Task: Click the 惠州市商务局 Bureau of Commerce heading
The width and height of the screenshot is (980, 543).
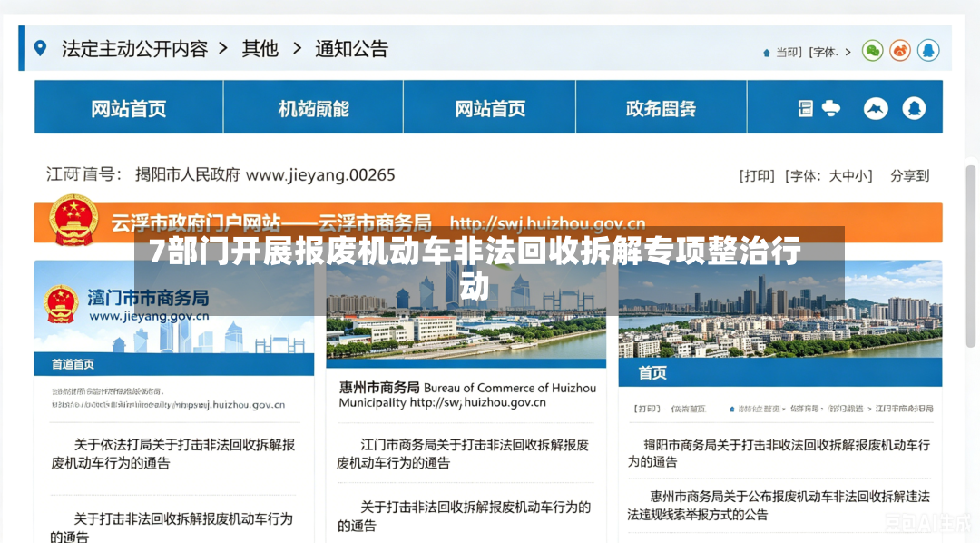Action: click(467, 395)
